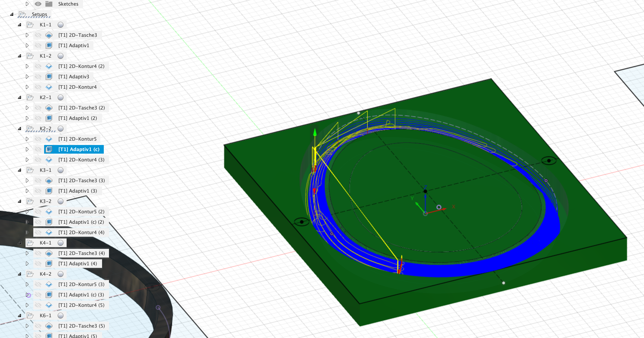Click the Adaptiv1 (c) operation icon in K2-2
This screenshot has height=338, width=644.
click(49, 149)
